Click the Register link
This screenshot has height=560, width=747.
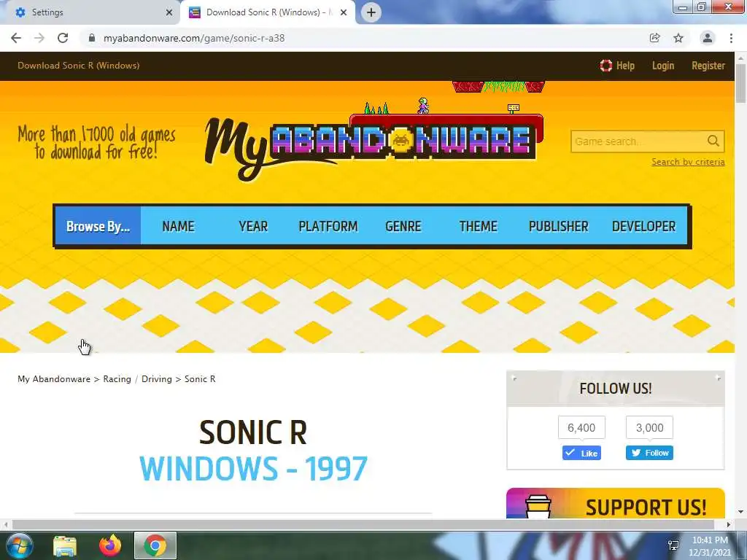point(708,66)
